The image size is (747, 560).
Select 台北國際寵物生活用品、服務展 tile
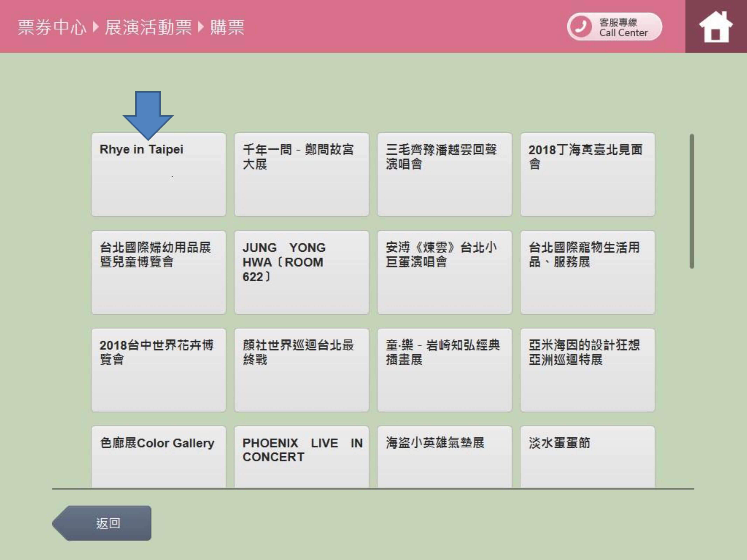click(587, 272)
